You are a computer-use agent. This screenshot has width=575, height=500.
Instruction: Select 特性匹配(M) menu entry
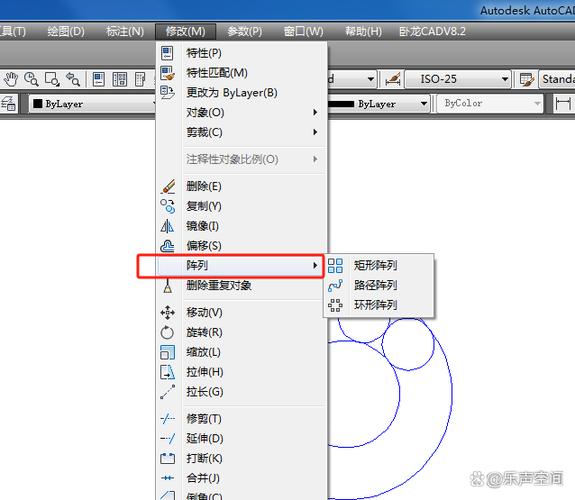click(241, 73)
